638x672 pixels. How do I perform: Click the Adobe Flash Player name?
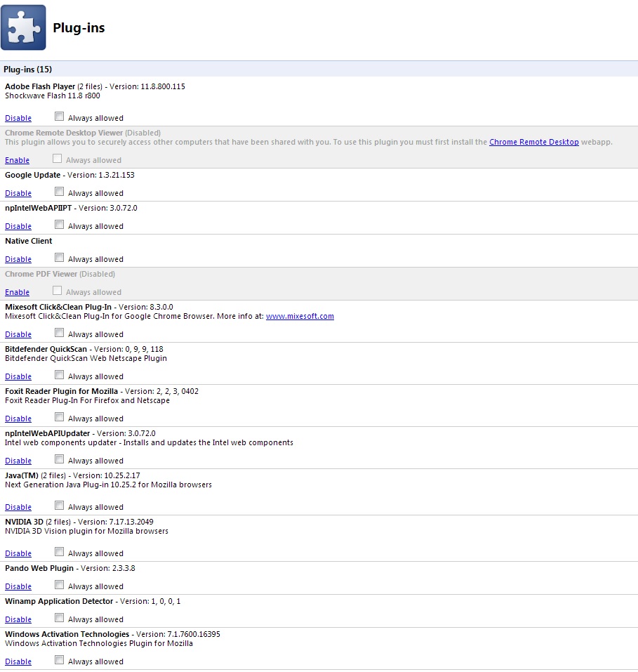point(40,86)
